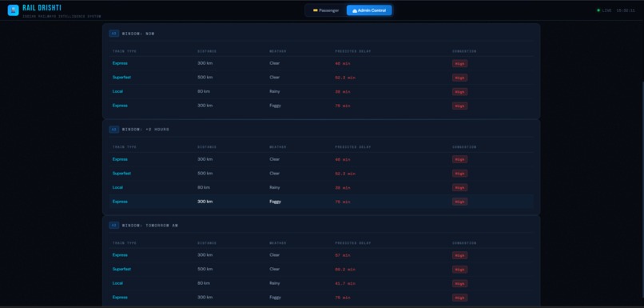Click 75 min delay in Window: +2 Hours
This screenshot has height=308, width=644.
[x=343, y=202]
